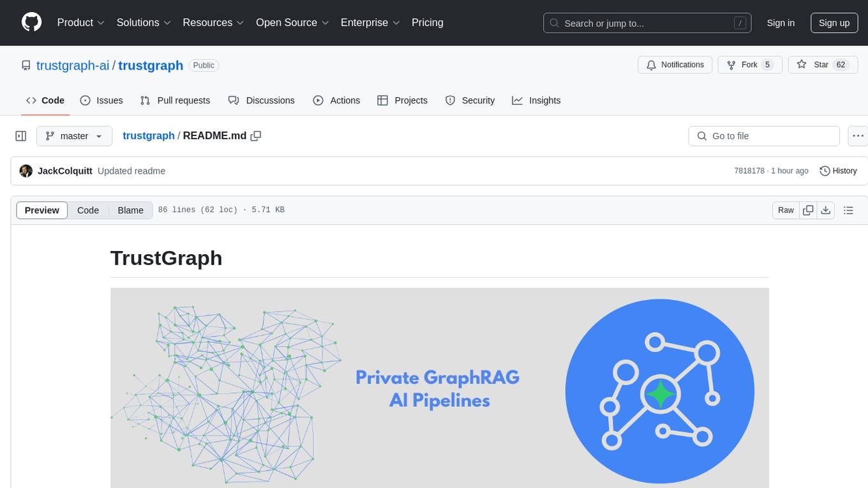868x488 pixels.
Task: Select the Code view
Action: coord(88,210)
